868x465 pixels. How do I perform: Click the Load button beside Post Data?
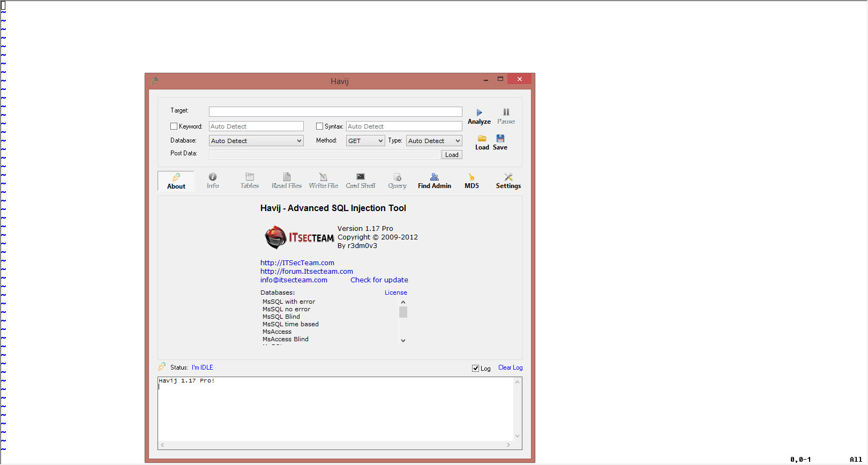click(452, 155)
